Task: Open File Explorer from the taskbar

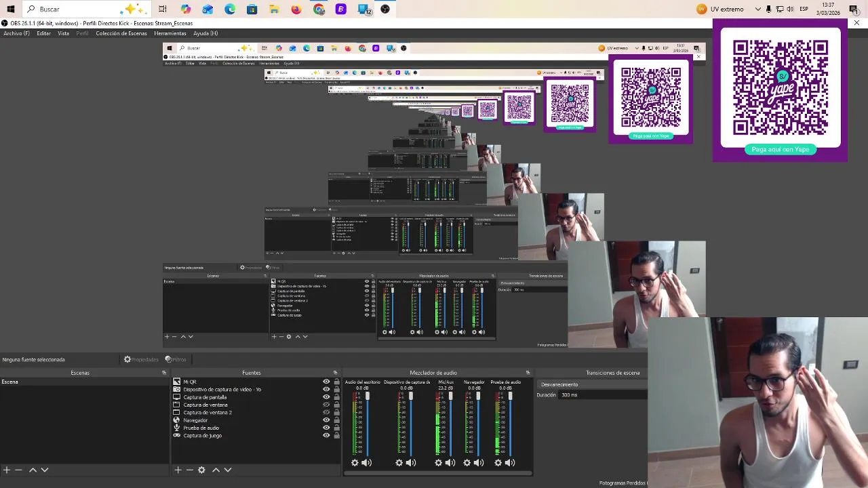Action: coord(274,9)
